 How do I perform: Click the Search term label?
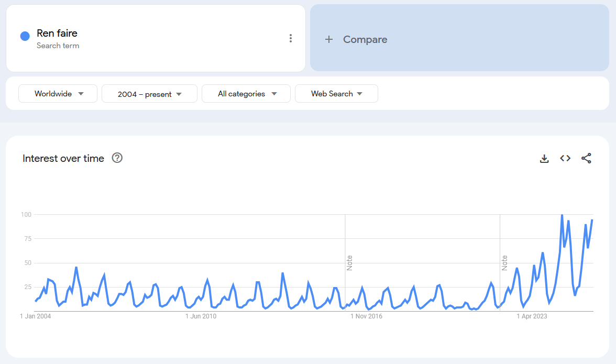coord(58,46)
